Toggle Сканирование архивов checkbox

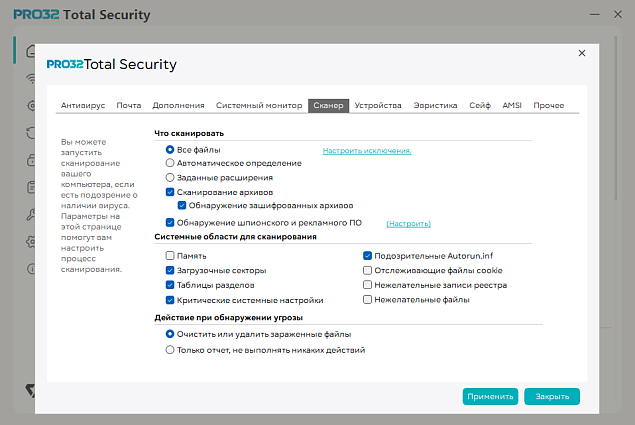click(x=170, y=192)
